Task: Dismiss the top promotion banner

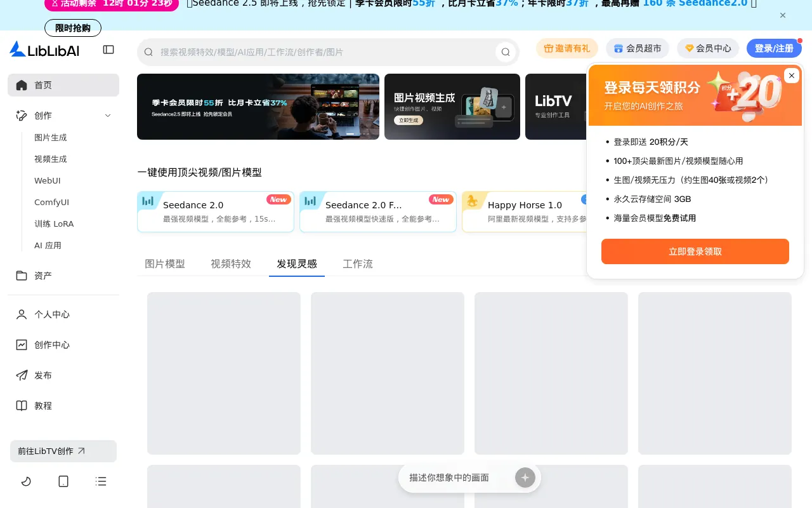Action: click(x=783, y=15)
